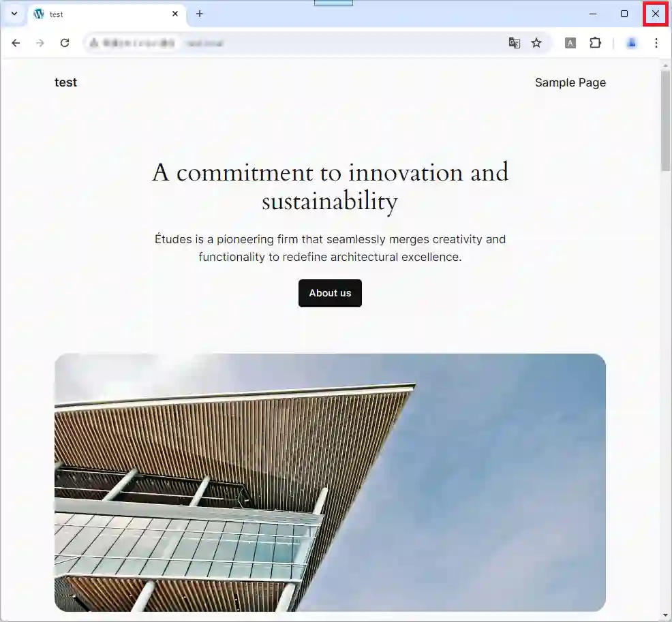Open the browser profile avatar

point(631,43)
